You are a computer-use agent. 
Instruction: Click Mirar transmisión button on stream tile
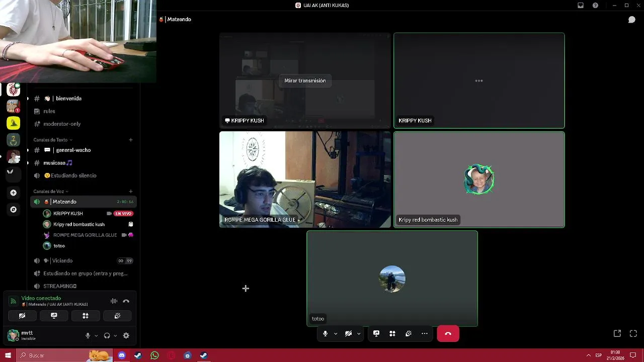tap(305, 80)
